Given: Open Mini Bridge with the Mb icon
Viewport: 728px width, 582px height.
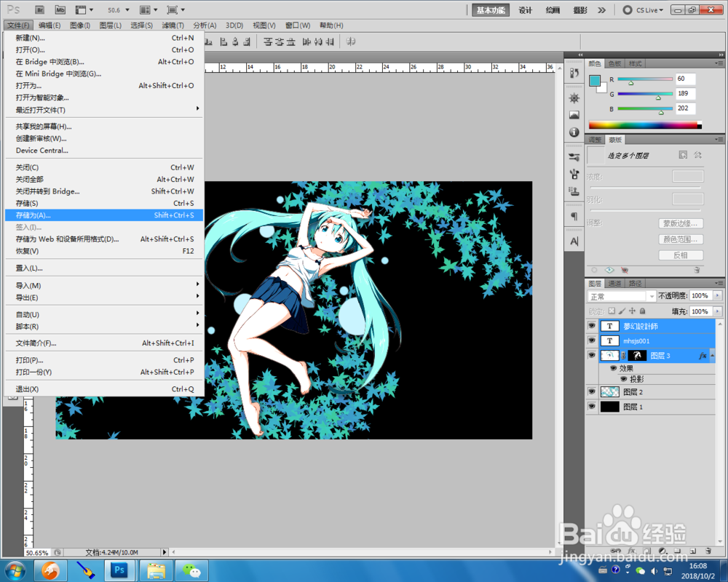Looking at the screenshot, I should click(60, 9).
